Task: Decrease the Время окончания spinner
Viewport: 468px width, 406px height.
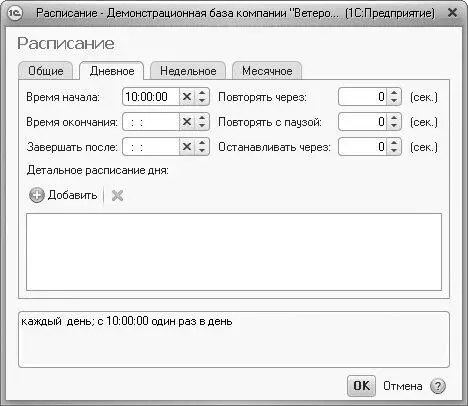Action: [202, 126]
